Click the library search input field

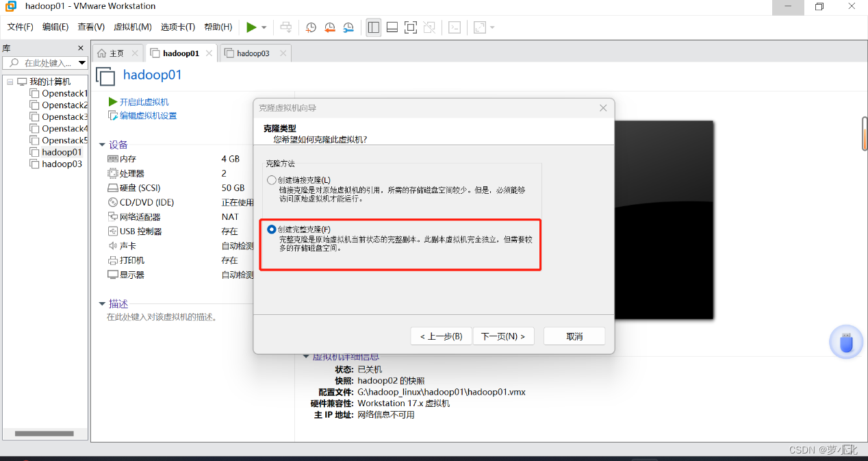[47, 63]
